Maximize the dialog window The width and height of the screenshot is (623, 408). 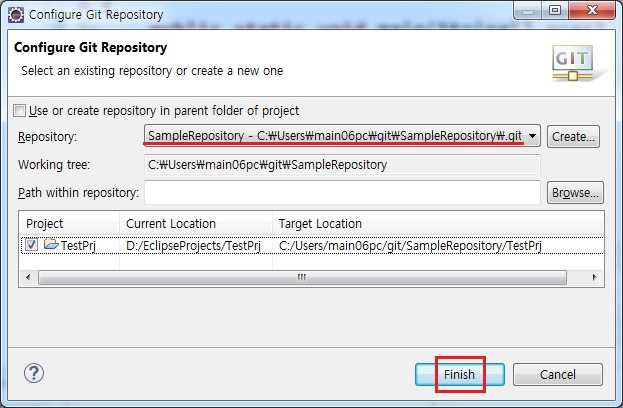[555, 10]
